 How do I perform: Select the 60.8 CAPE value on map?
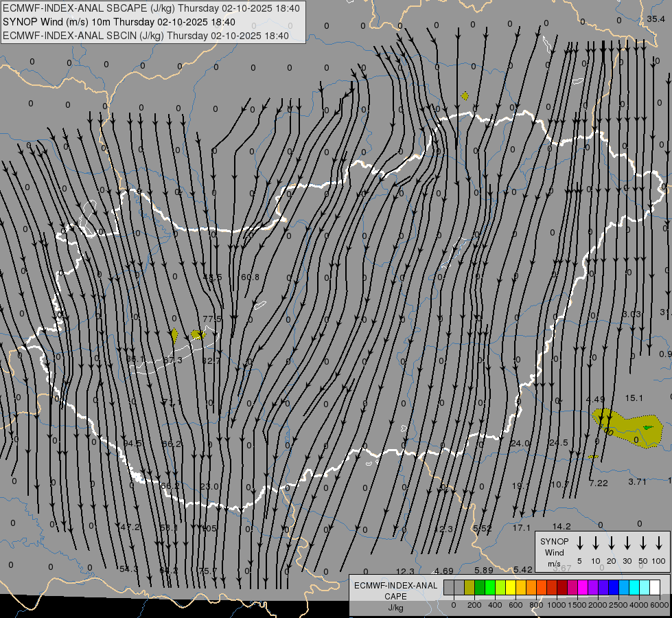pyautogui.click(x=251, y=277)
